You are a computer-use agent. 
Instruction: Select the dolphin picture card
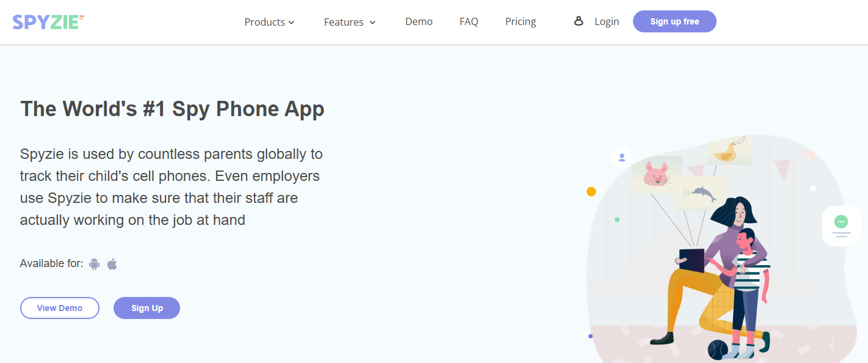point(701,194)
